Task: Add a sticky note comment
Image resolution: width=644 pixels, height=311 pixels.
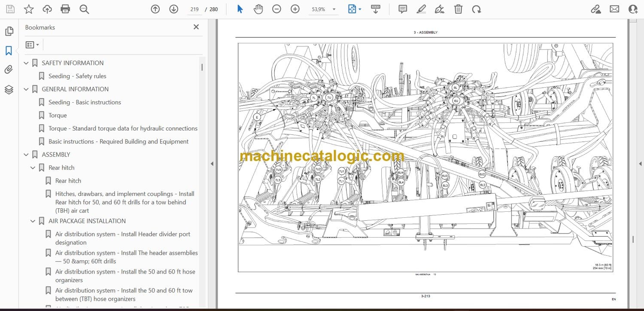Action: point(403,9)
